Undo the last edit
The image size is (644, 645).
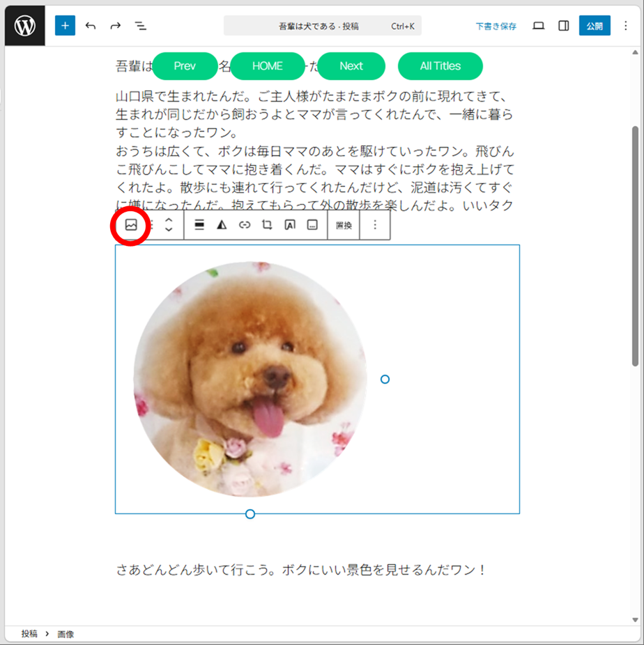click(91, 26)
